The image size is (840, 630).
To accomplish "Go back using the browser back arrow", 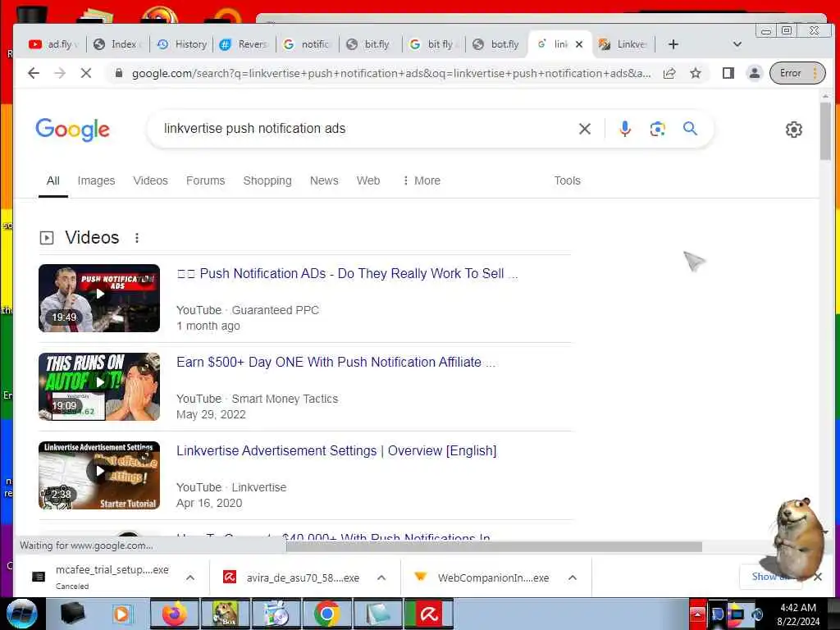I will 33,73.
